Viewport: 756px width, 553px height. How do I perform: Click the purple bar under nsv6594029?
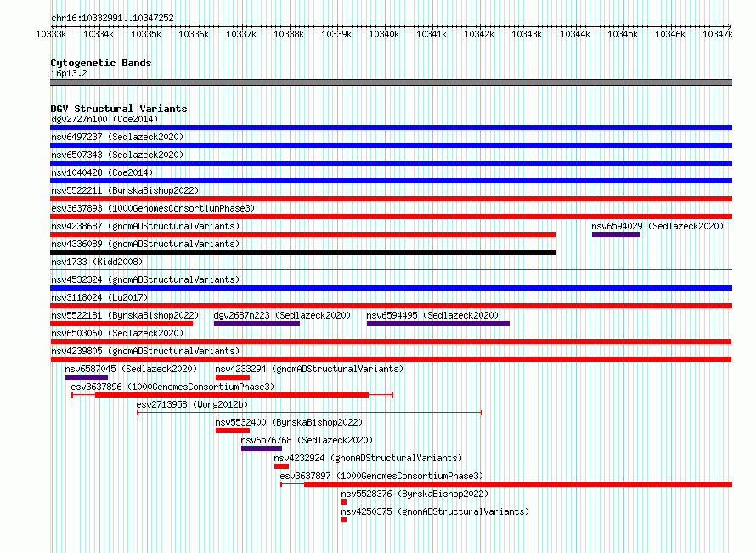tap(616, 234)
